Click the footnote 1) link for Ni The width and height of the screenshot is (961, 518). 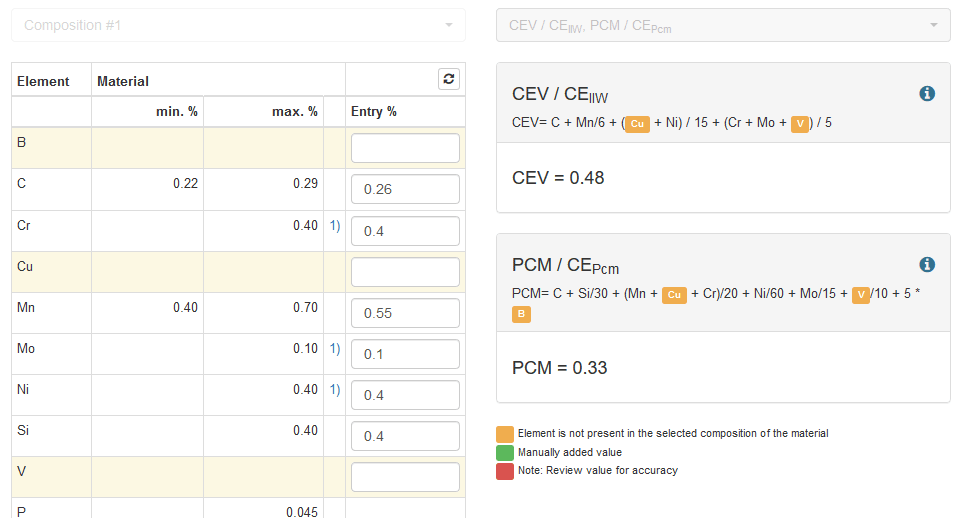coord(335,390)
